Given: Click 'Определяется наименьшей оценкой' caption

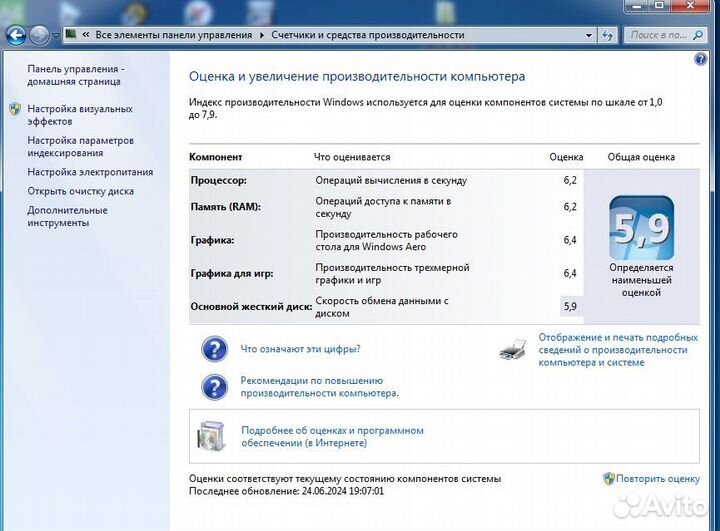Looking at the screenshot, I should tap(641, 280).
